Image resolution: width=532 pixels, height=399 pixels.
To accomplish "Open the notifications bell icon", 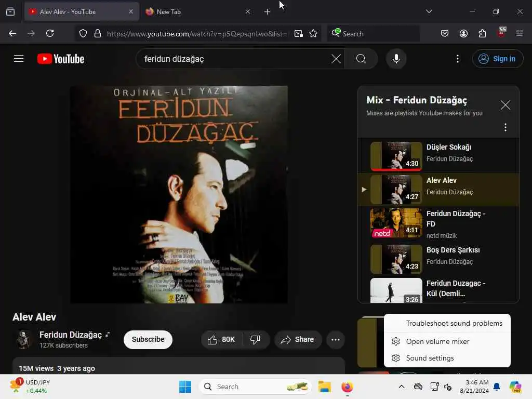I will click(x=497, y=387).
